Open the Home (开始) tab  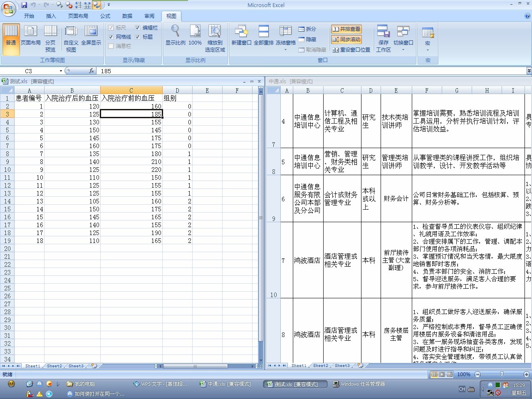[x=29, y=16]
